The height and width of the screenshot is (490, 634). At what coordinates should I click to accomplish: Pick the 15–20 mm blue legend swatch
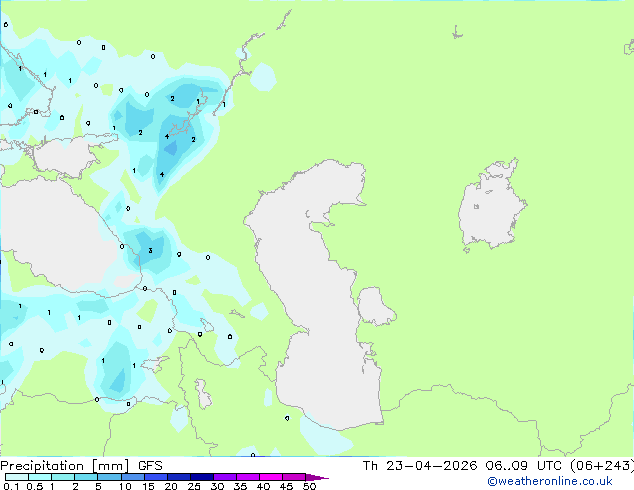click(156, 477)
